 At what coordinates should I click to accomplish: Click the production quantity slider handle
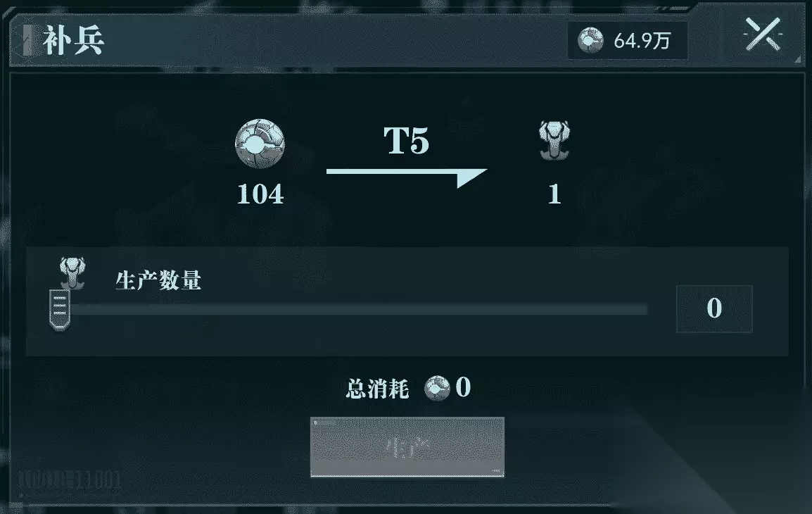pos(60,309)
